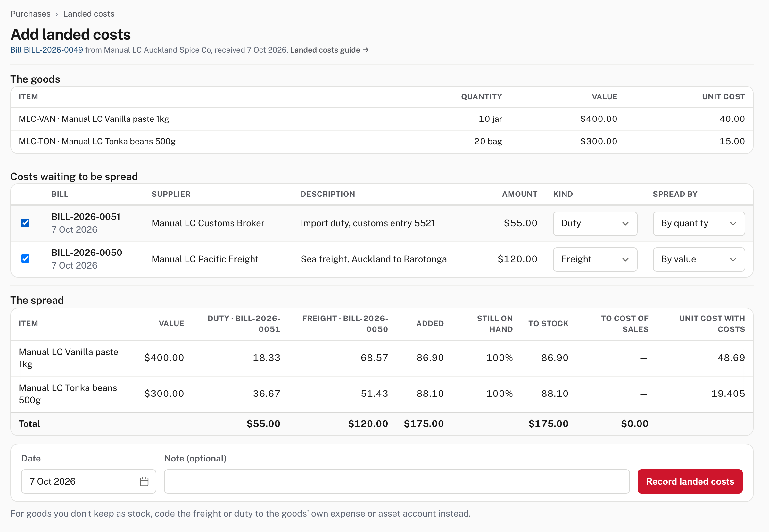Click the $175.00 total in Added column
Viewport: 769px width, 532px height.
(424, 424)
